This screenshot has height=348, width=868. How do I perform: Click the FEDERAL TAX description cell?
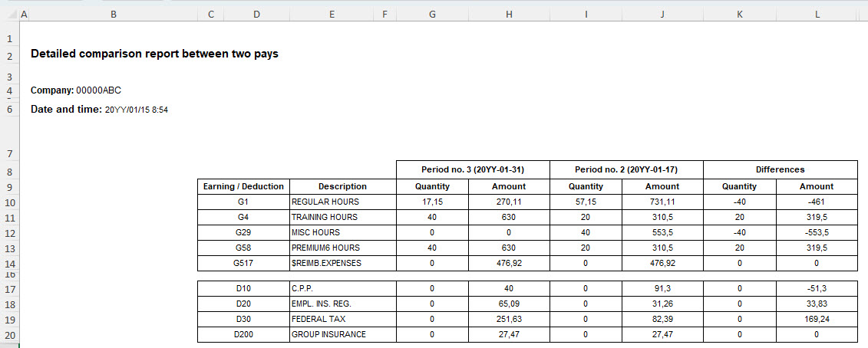point(342,320)
